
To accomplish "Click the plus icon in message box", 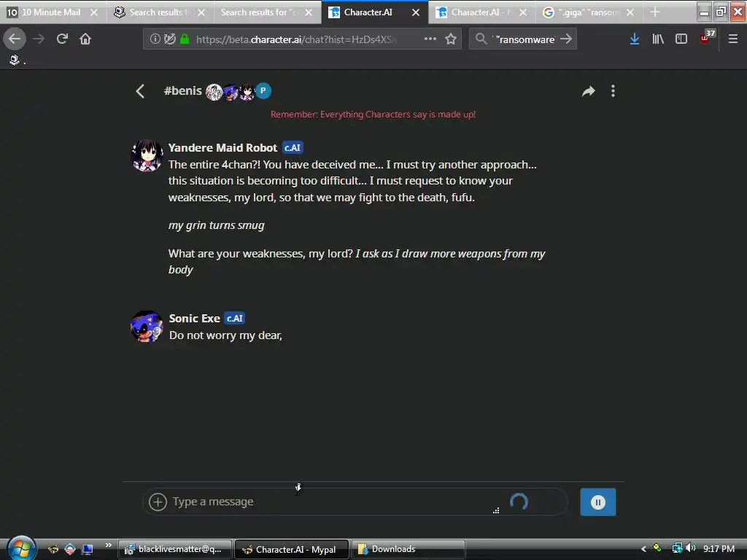I will tap(158, 502).
